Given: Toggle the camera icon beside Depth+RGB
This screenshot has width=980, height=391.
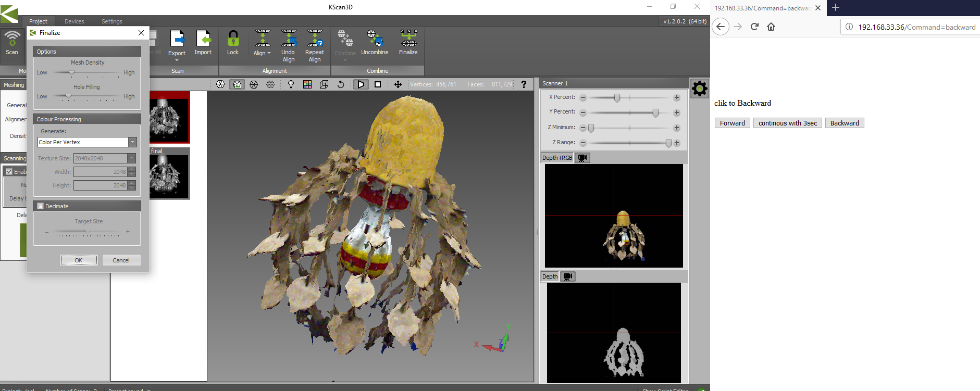Looking at the screenshot, I should click(582, 158).
